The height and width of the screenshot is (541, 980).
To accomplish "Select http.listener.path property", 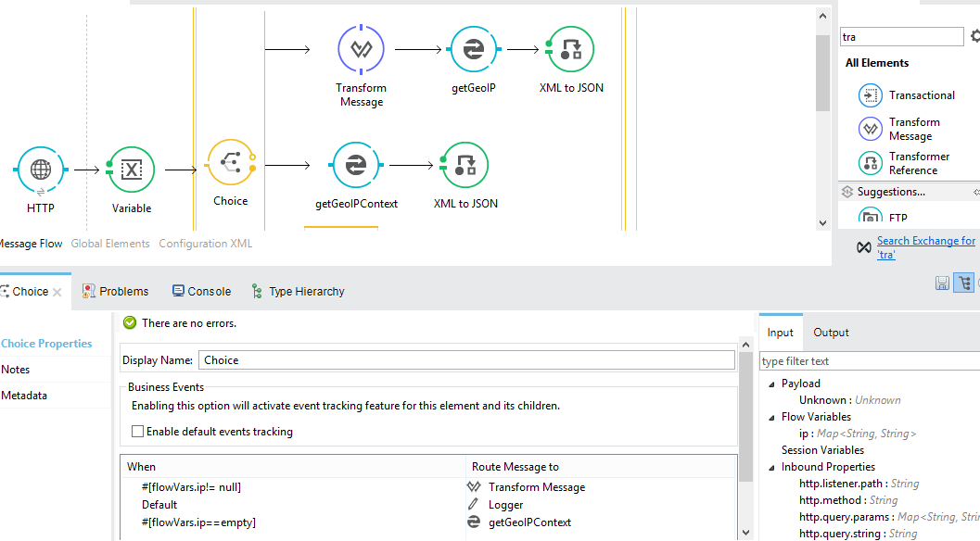I will tap(859, 484).
